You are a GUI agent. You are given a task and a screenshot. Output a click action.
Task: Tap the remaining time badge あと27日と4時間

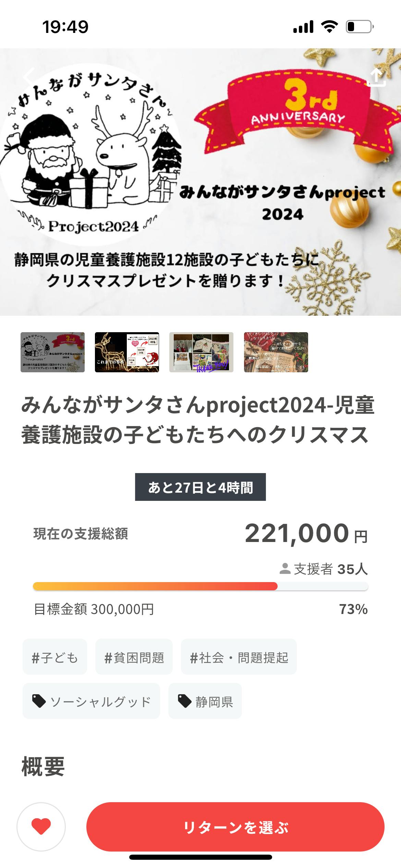200,487
